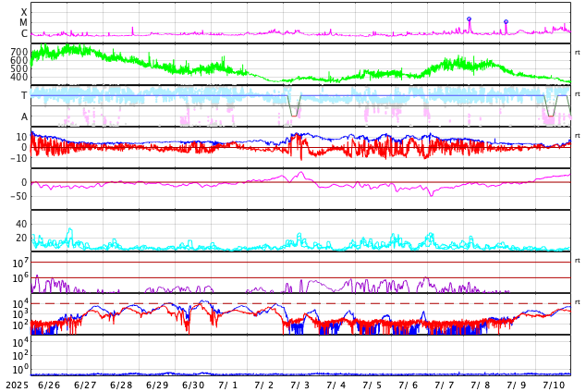Click the 7/ 5 date label
This screenshot has width=586, height=392.
pyautogui.click(x=372, y=386)
